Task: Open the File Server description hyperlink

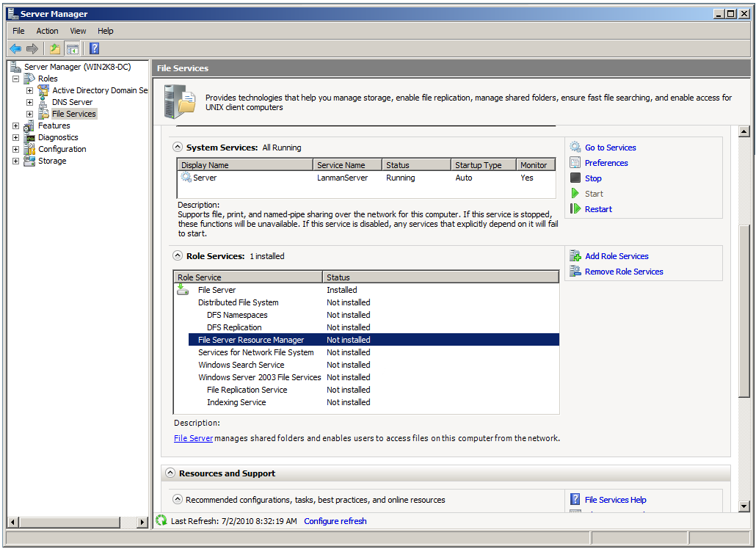Action: pyautogui.click(x=193, y=438)
